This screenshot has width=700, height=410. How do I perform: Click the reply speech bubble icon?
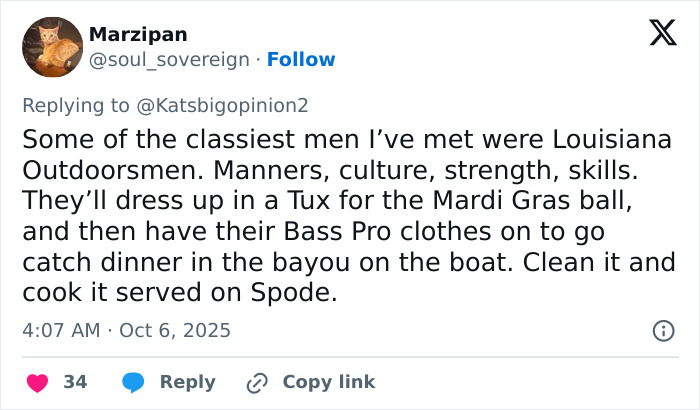[132, 382]
